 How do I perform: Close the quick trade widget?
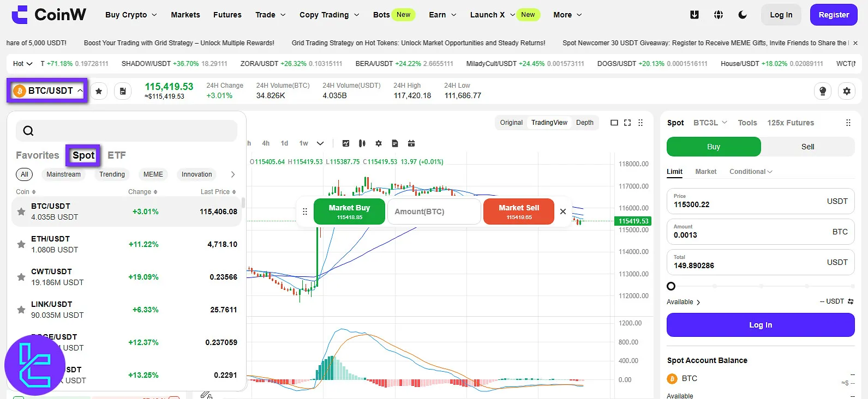[563, 211]
